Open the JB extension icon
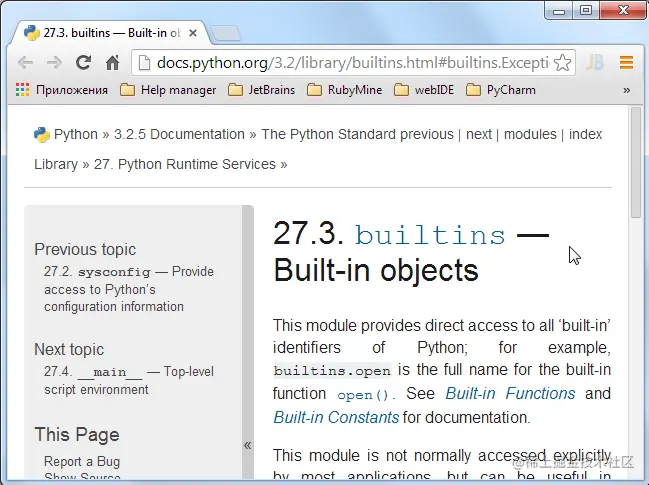 coord(595,62)
